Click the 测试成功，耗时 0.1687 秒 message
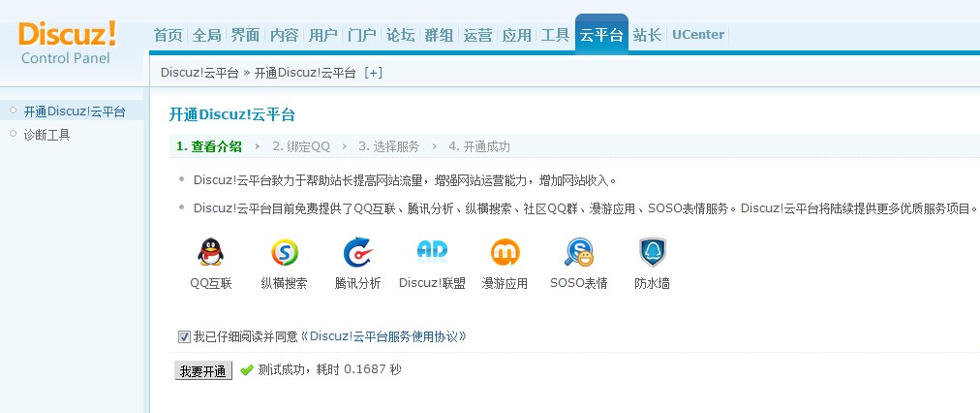This screenshot has height=413, width=980. coord(329,369)
